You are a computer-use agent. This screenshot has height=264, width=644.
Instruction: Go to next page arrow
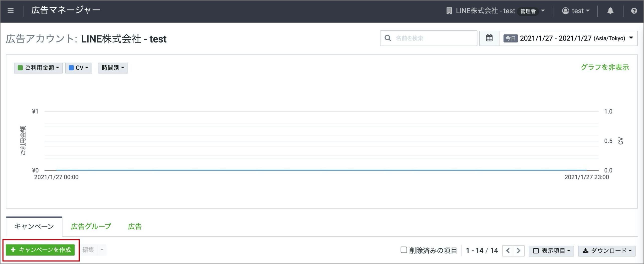tap(519, 250)
